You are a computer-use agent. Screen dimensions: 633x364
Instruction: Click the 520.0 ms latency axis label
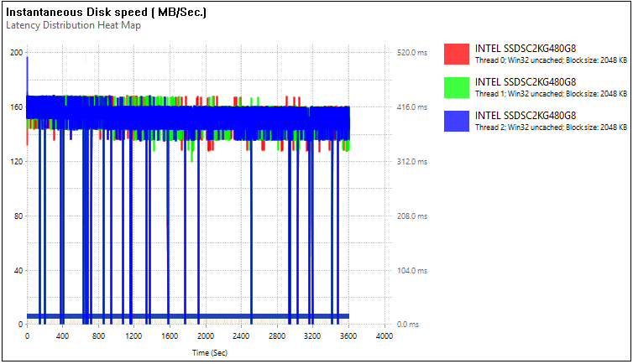411,52
